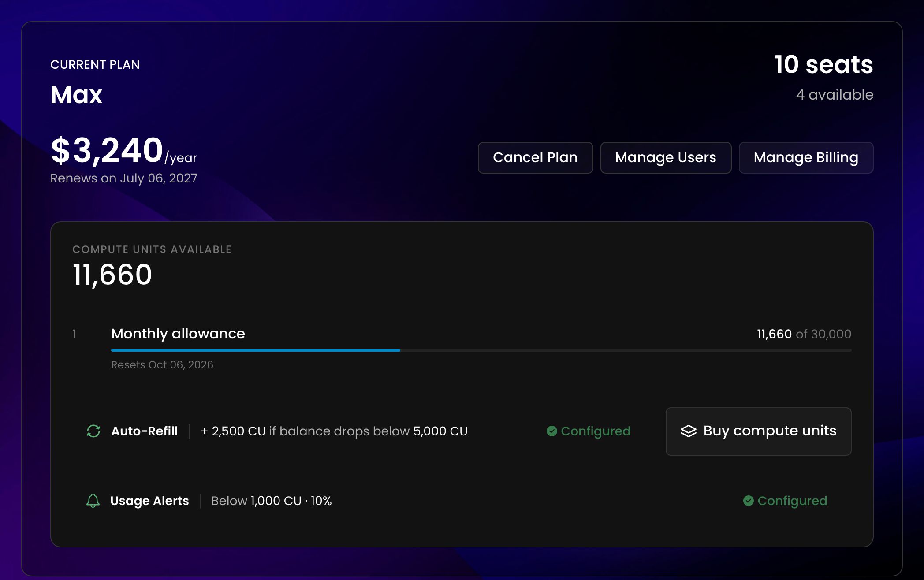Click the green check icon beside Usage Alerts Configured

(749, 501)
